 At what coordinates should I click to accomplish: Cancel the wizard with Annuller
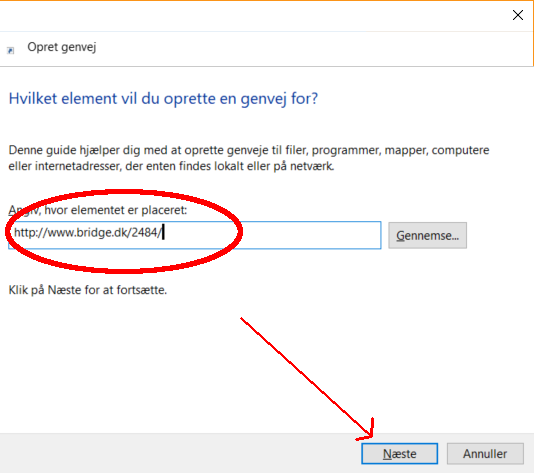click(x=485, y=454)
